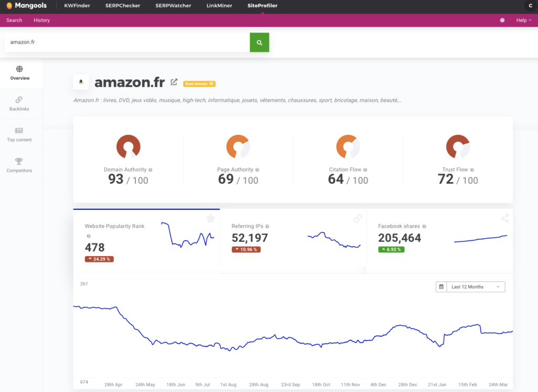This screenshot has width=538, height=392.
Task: Click the Root domain badge
Action: pyautogui.click(x=199, y=83)
